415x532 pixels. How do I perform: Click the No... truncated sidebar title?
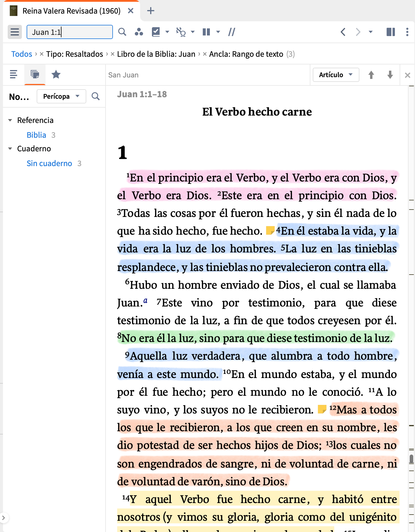[x=19, y=97]
